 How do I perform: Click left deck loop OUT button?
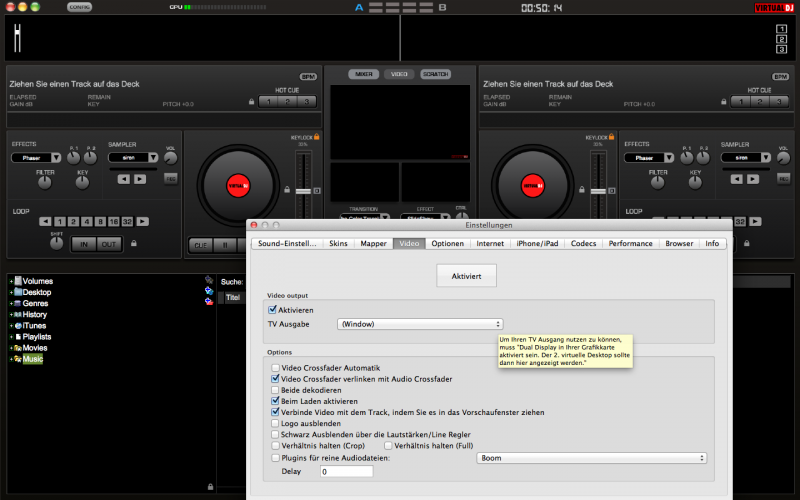click(109, 244)
